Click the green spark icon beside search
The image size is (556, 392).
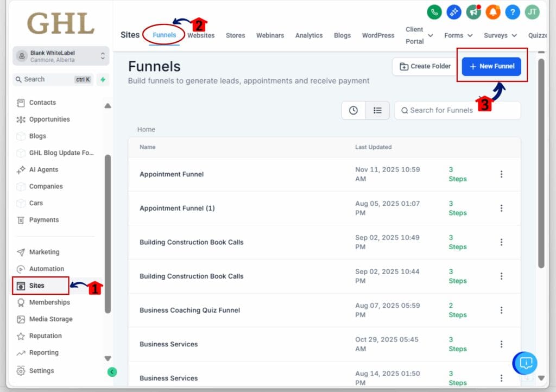coord(103,79)
